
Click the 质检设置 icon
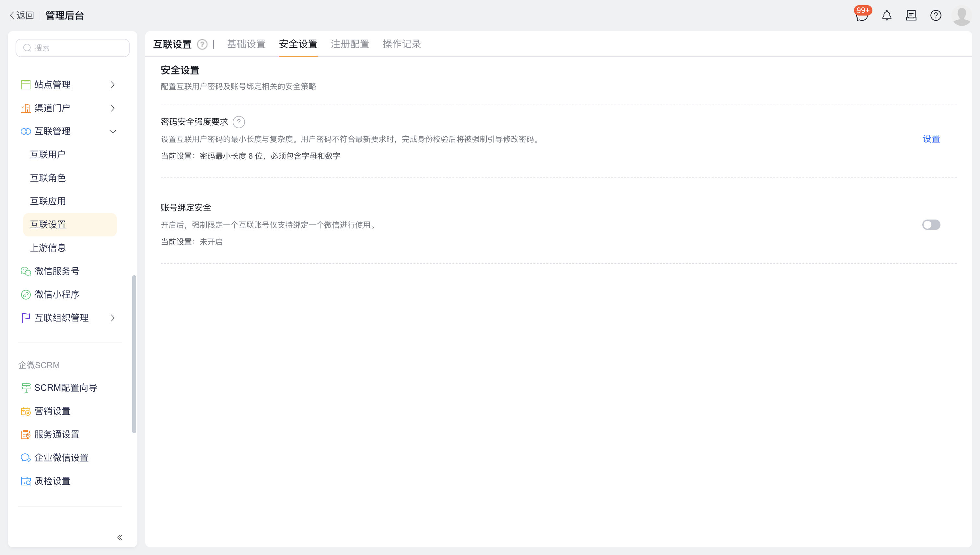26,481
